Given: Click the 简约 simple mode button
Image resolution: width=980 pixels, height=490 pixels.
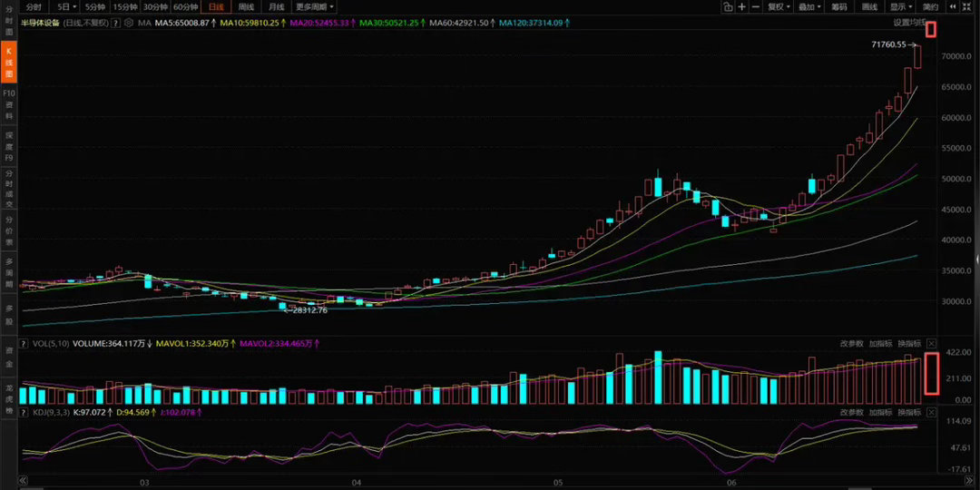Looking at the screenshot, I should (x=931, y=7).
